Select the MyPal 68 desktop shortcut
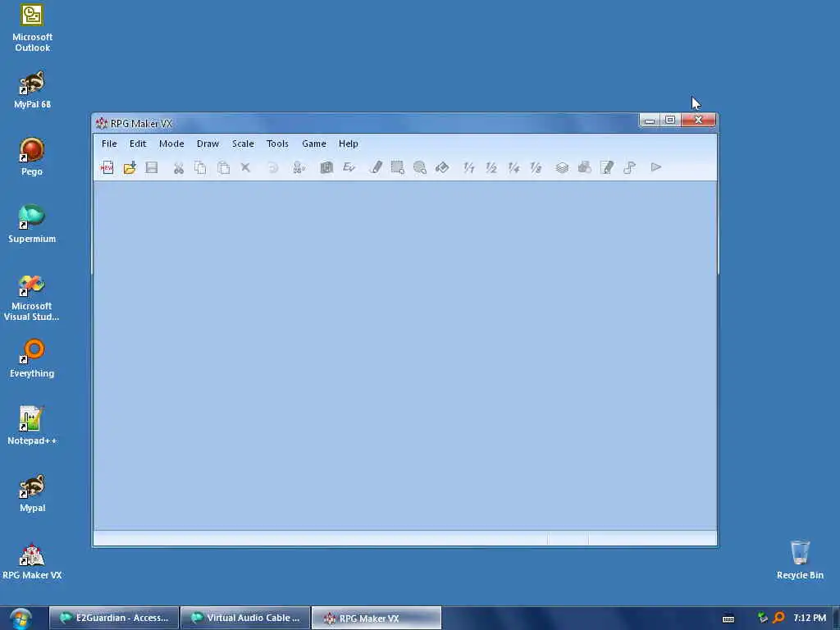 point(32,90)
